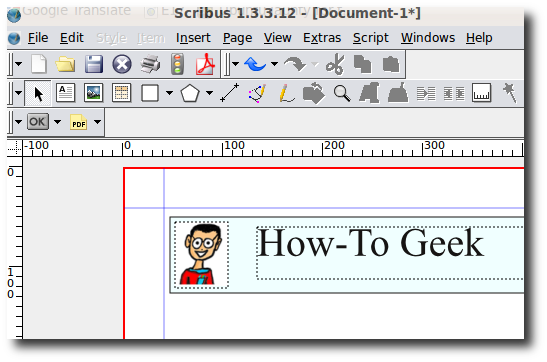This screenshot has height=362, width=547.
Task: Close the document with the X icon
Action: point(122,64)
